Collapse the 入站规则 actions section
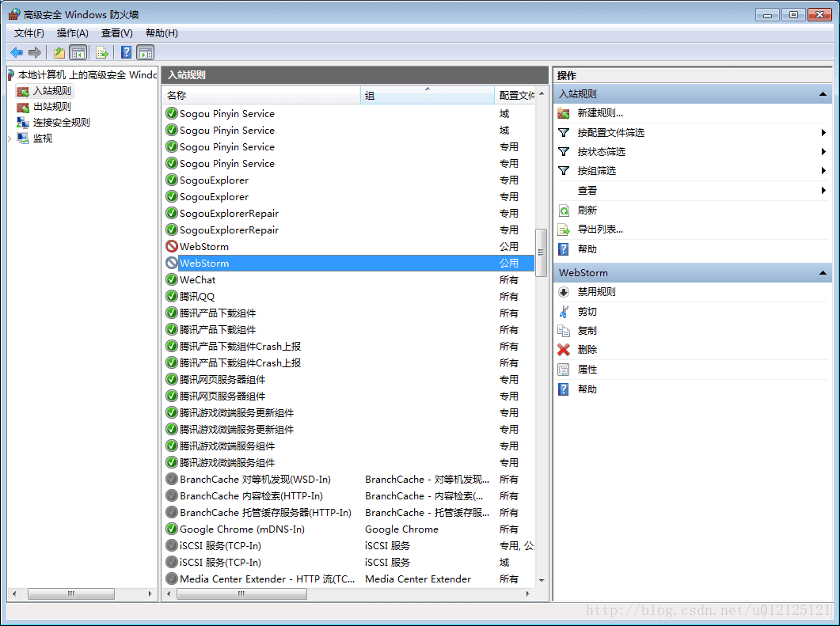This screenshot has width=840, height=626. (x=823, y=94)
